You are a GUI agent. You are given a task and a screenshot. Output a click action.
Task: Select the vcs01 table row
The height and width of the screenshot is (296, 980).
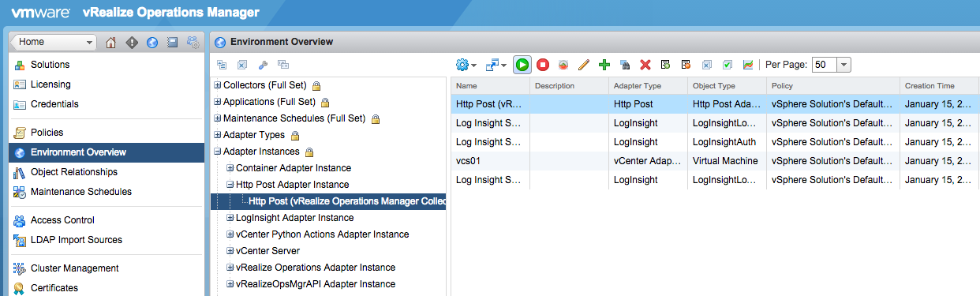(x=716, y=161)
